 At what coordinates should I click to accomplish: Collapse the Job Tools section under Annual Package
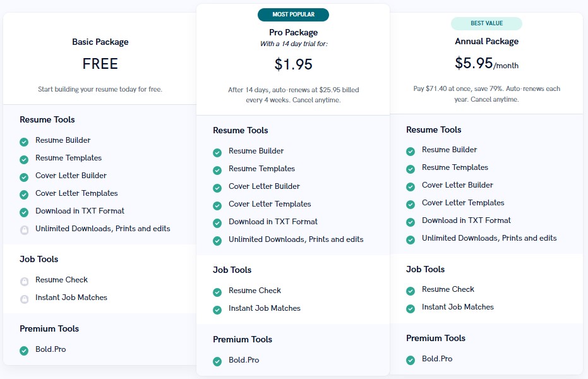tap(425, 269)
